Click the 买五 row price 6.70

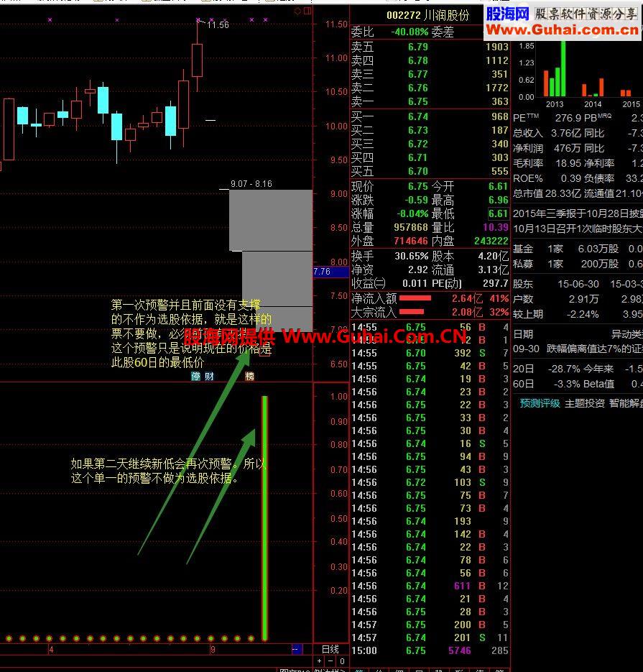pos(417,172)
